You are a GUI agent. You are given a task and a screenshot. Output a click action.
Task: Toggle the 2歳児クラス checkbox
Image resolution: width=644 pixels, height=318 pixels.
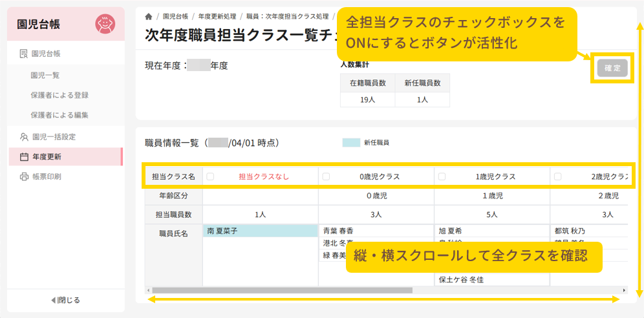[x=558, y=176]
